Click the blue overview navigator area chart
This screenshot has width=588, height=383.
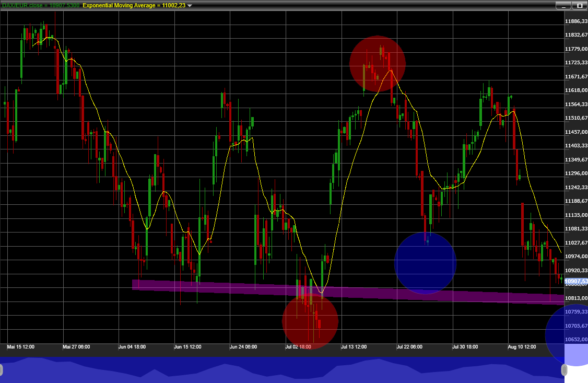click(x=282, y=370)
